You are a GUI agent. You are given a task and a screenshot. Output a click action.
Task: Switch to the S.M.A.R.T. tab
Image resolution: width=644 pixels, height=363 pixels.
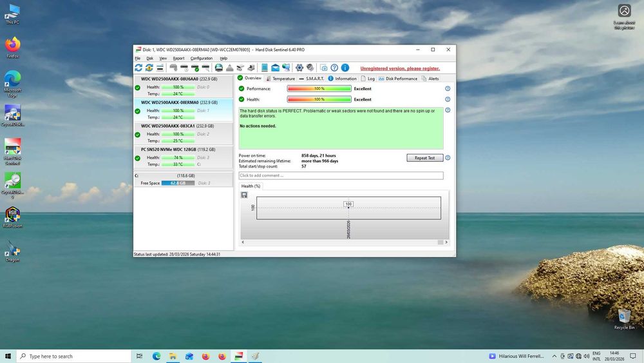(312, 79)
